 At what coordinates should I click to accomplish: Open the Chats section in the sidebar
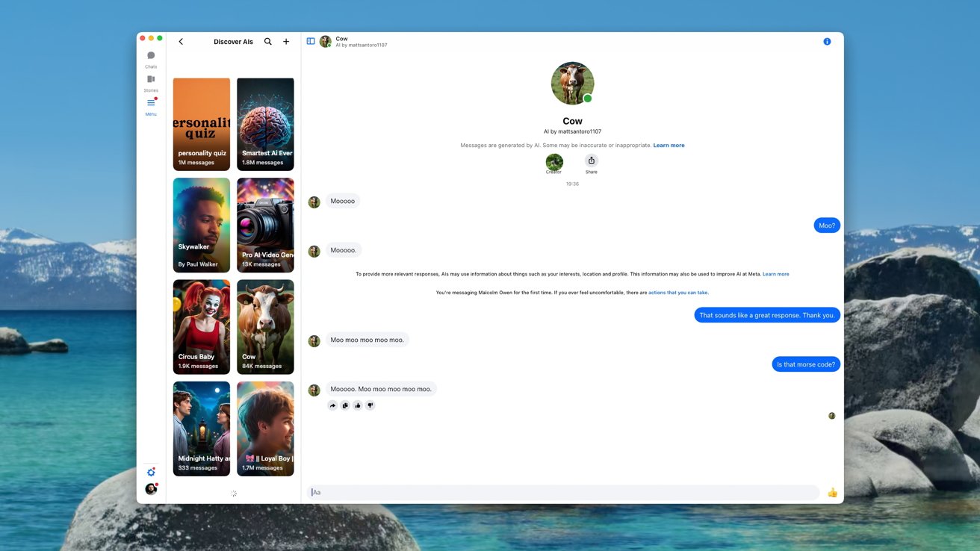[x=151, y=58]
